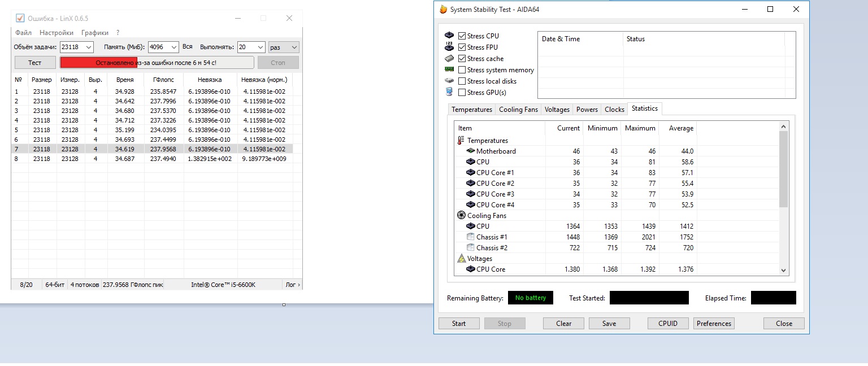Viewport: 868px width, 366px height.
Task: Enable Stress local disks checkbox
Action: click(x=462, y=81)
